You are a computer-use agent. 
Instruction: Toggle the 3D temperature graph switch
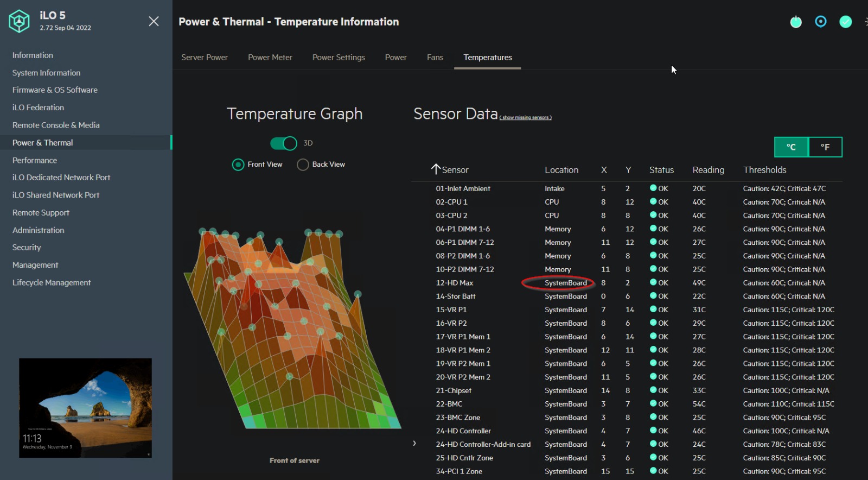click(284, 143)
